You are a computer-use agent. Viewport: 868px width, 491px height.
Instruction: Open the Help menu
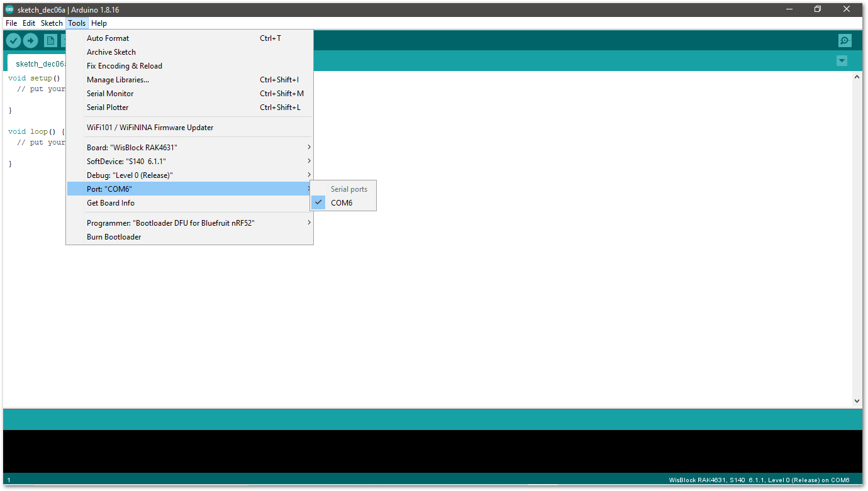pyautogui.click(x=99, y=23)
